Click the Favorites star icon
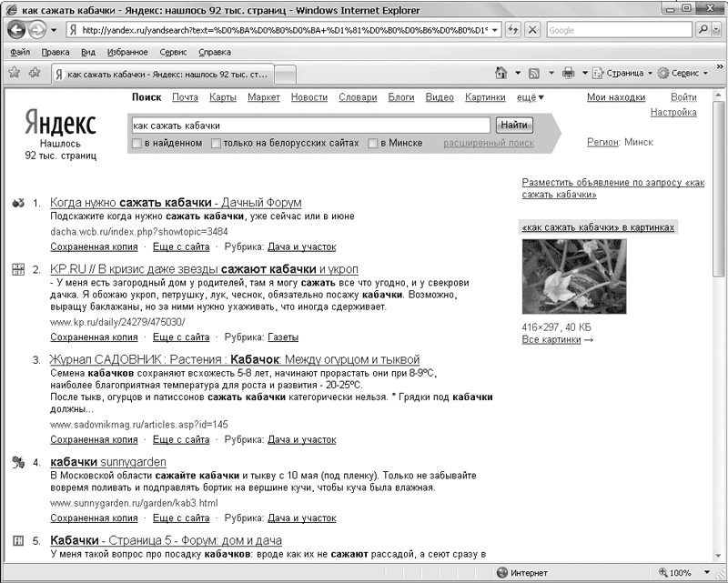Screen dimensions: 728x583 pyautogui.click(x=14, y=73)
